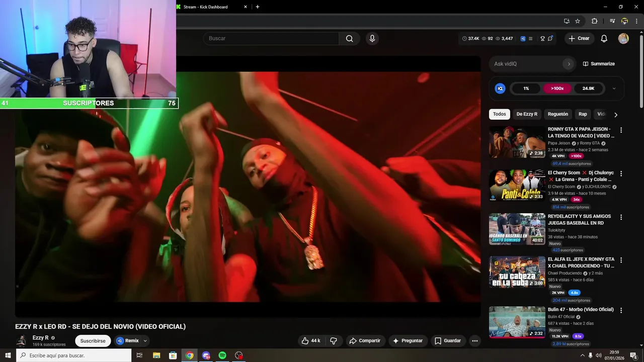644x362 pixels.
Task: Click the Compartir button
Action: pyautogui.click(x=365, y=341)
